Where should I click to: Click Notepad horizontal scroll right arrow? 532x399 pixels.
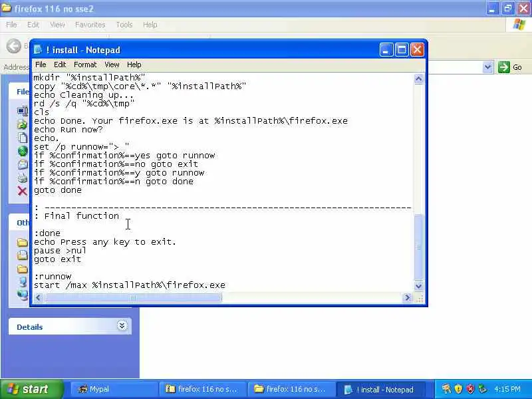coord(407,297)
